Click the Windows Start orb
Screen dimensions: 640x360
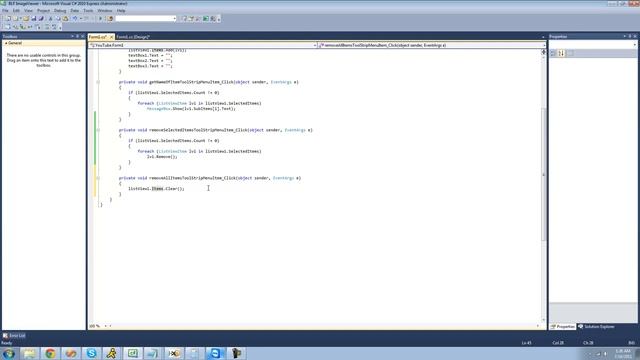[9, 353]
